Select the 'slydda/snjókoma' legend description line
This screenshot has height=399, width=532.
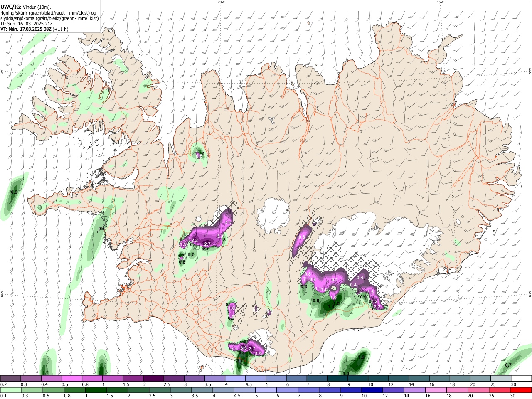pos(49,18)
